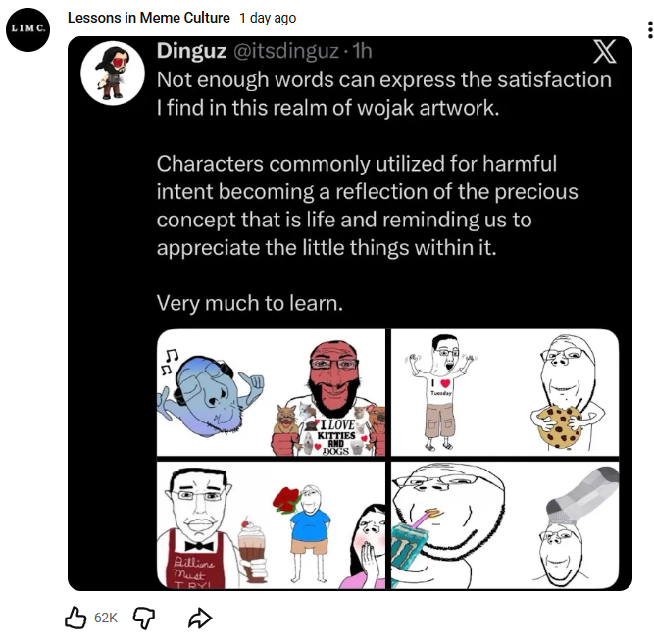The height and width of the screenshot is (644, 654).
Task: Click the @itsdinguz handle text
Action: (285, 51)
